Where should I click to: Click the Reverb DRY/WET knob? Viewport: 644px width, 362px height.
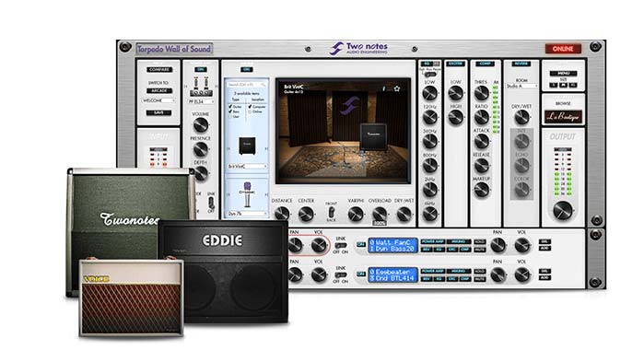point(521,118)
